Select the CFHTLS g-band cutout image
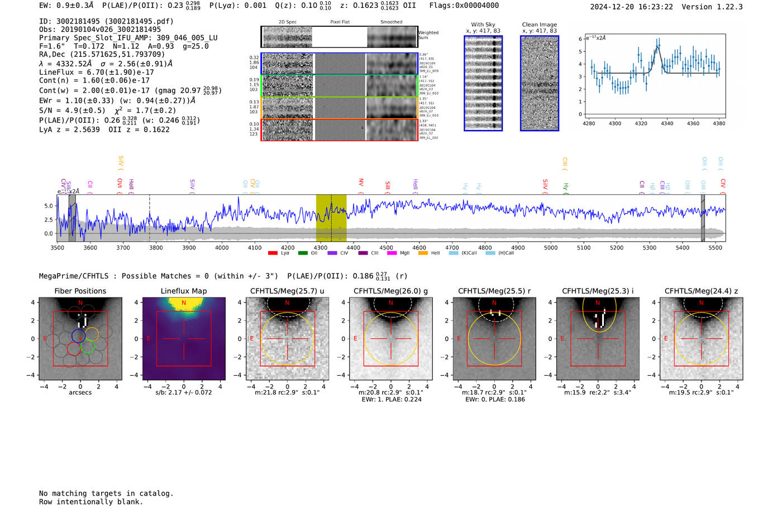Screen dimensions: 782x532 point(391,338)
